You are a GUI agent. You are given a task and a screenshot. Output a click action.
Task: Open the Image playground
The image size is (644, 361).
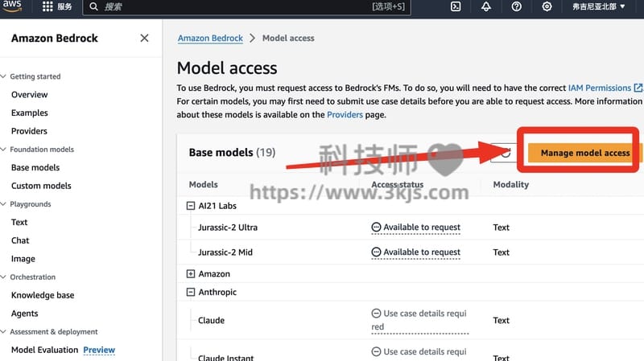point(23,259)
